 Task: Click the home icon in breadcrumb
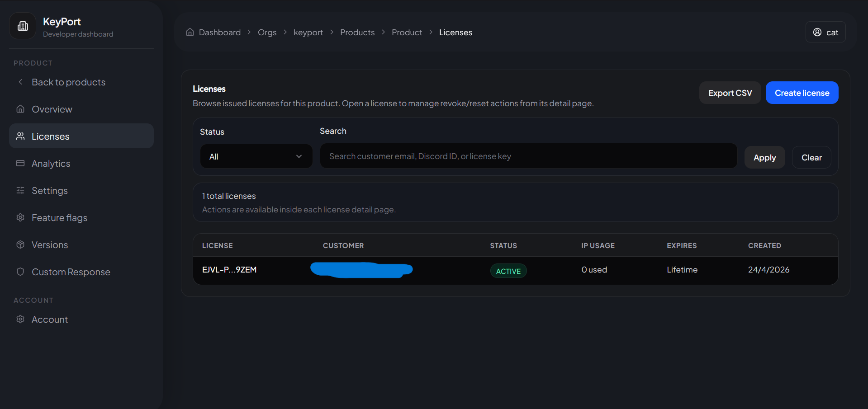coord(190,32)
